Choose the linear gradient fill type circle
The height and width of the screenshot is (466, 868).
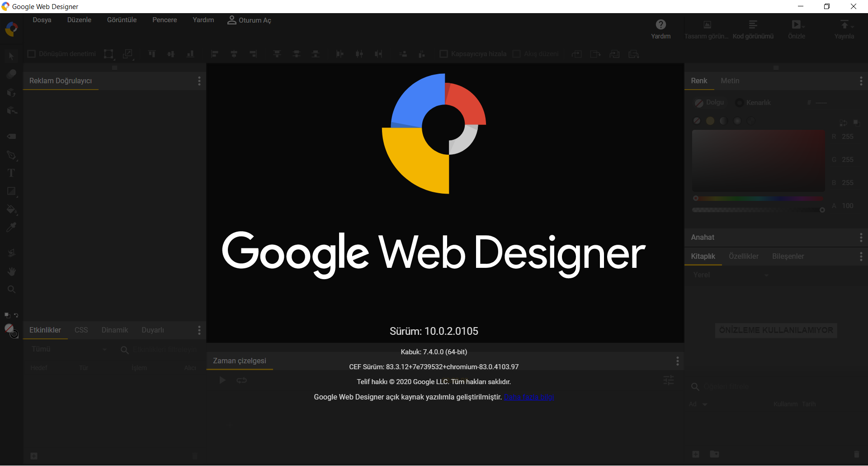724,121
